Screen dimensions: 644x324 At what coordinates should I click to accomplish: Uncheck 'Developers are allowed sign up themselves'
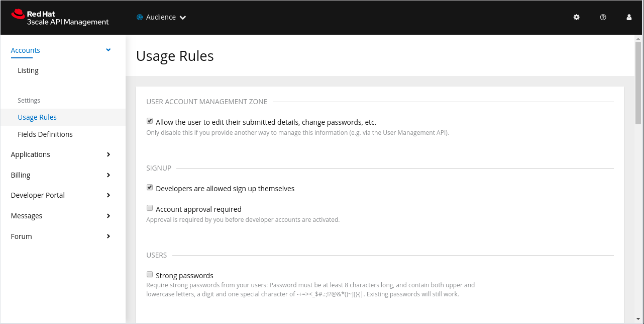click(x=150, y=188)
